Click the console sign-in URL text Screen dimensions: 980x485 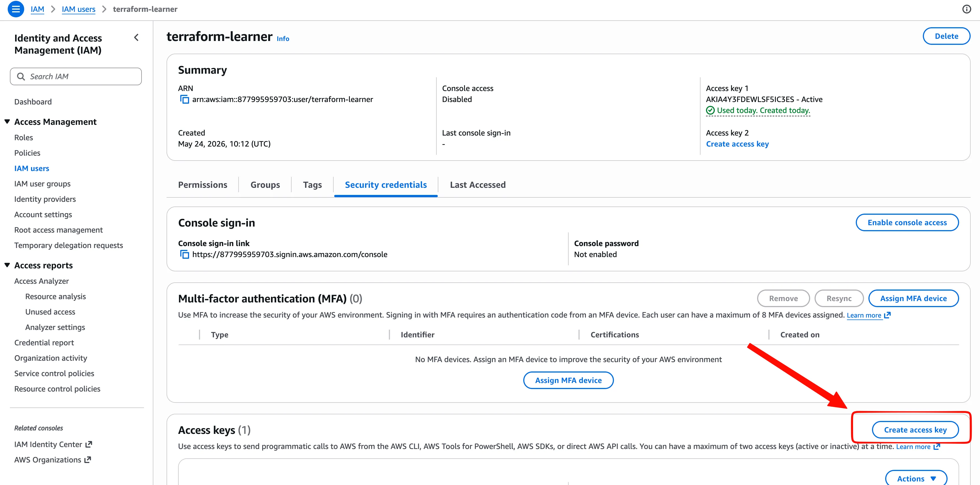point(289,254)
